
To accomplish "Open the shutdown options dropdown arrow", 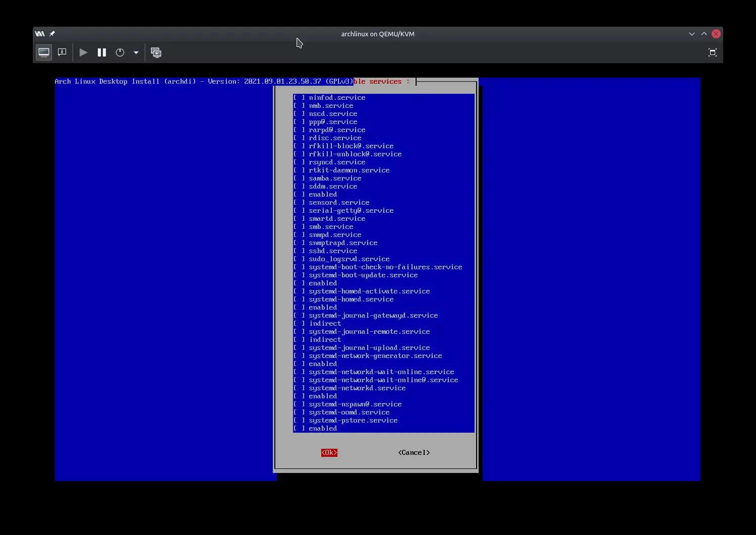I will click(136, 52).
